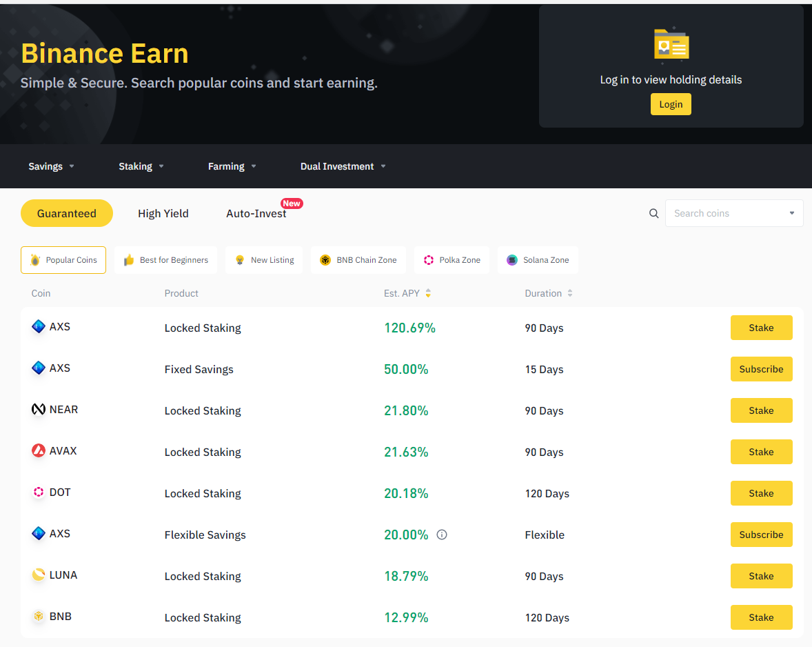Click the thumbs-up icon on Best for Beginners
Viewport: 812px width, 647px height.
click(129, 260)
